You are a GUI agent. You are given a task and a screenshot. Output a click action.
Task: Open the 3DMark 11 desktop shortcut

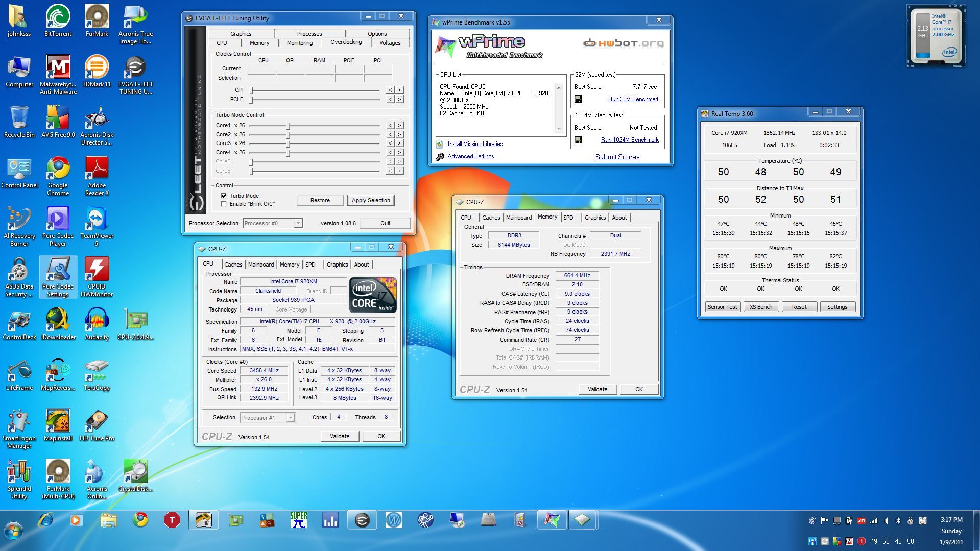pos(97,71)
